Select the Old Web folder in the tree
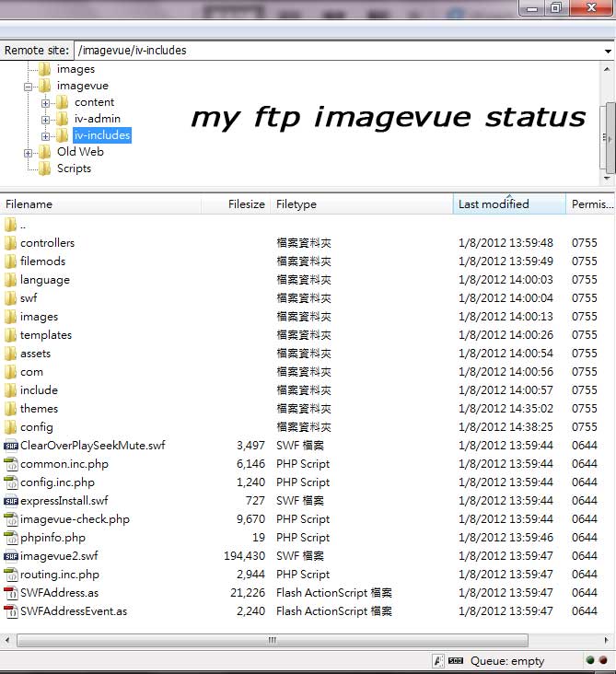The height and width of the screenshot is (674, 616). (80, 152)
